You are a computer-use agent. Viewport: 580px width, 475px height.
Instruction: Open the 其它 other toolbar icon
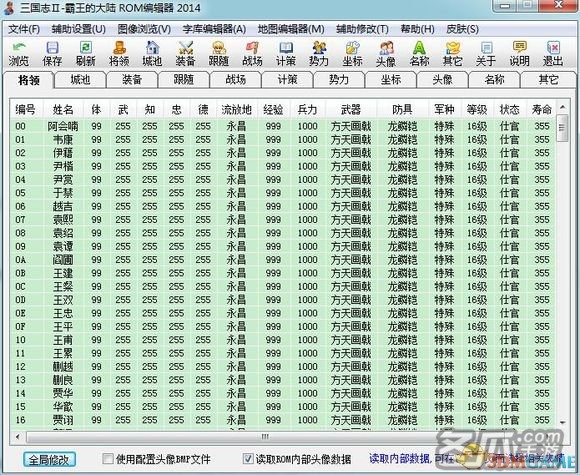[x=452, y=54]
